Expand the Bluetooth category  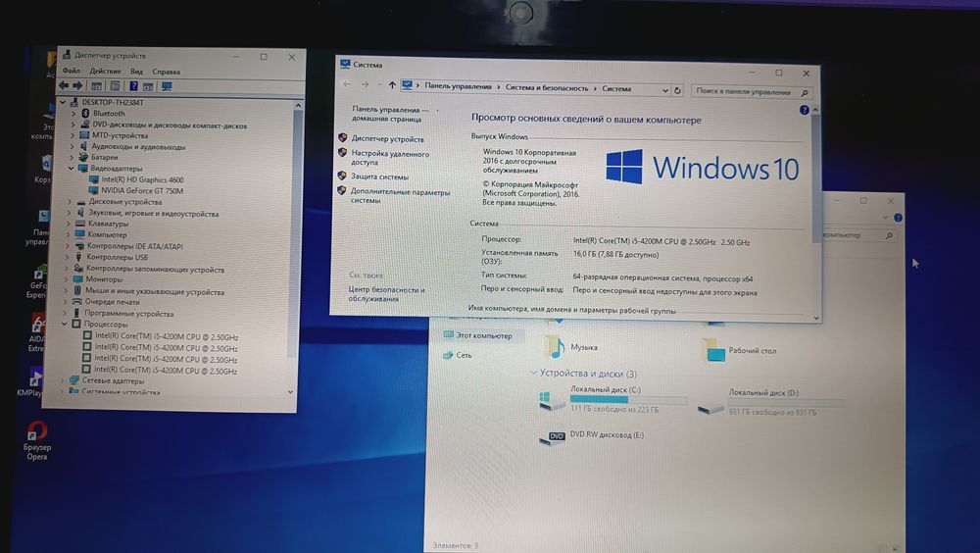click(73, 113)
